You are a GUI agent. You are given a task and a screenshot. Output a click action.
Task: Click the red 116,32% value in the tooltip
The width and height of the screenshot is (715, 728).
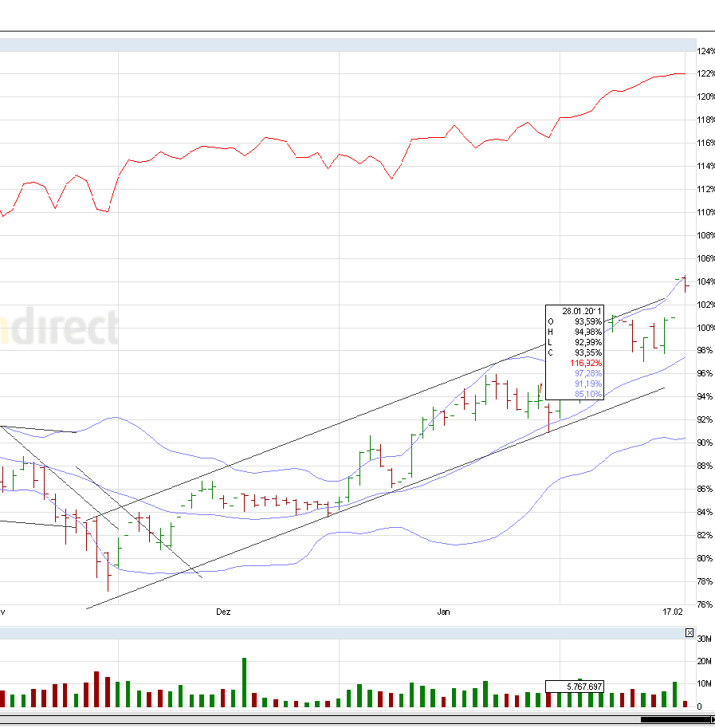tap(587, 363)
